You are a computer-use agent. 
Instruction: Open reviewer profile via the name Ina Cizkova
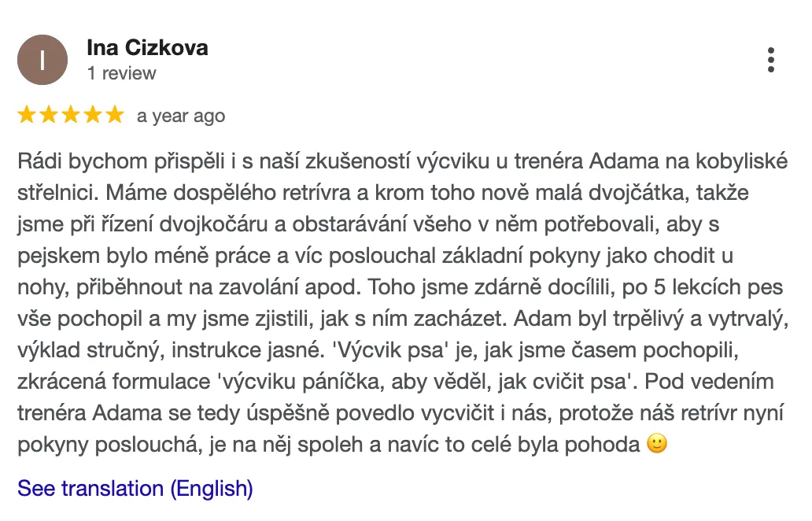[x=147, y=47]
